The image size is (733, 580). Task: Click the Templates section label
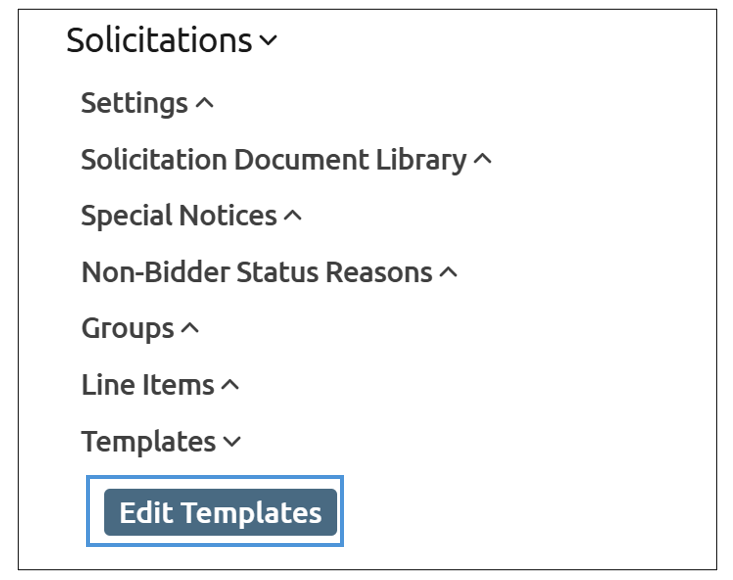[148, 442]
